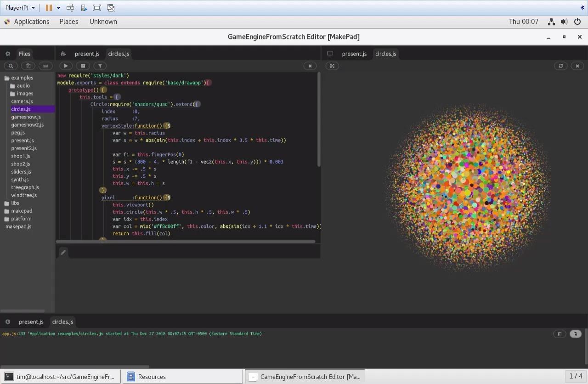The width and height of the screenshot is (588, 384).
Task: Click the code editor horizontal scrollbar
Action: (186, 241)
